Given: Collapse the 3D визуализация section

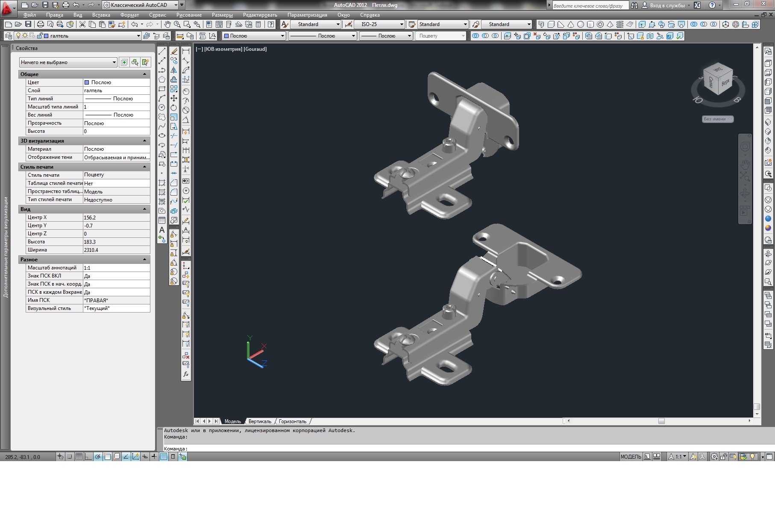Looking at the screenshot, I should click(144, 141).
